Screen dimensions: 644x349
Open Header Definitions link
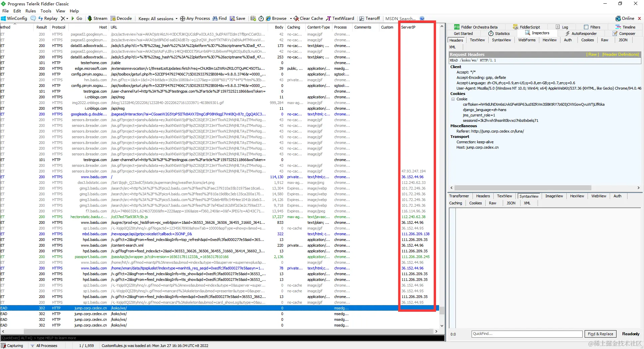click(621, 54)
